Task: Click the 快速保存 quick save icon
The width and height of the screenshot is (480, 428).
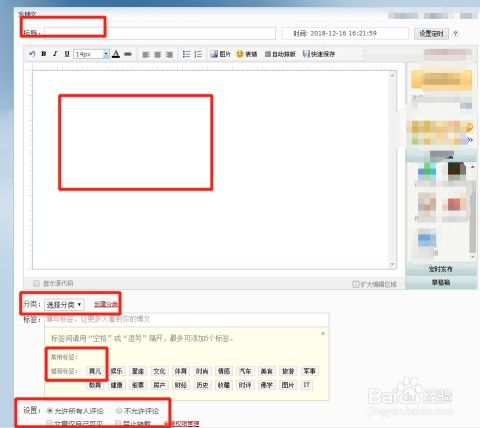Action: pos(319,54)
